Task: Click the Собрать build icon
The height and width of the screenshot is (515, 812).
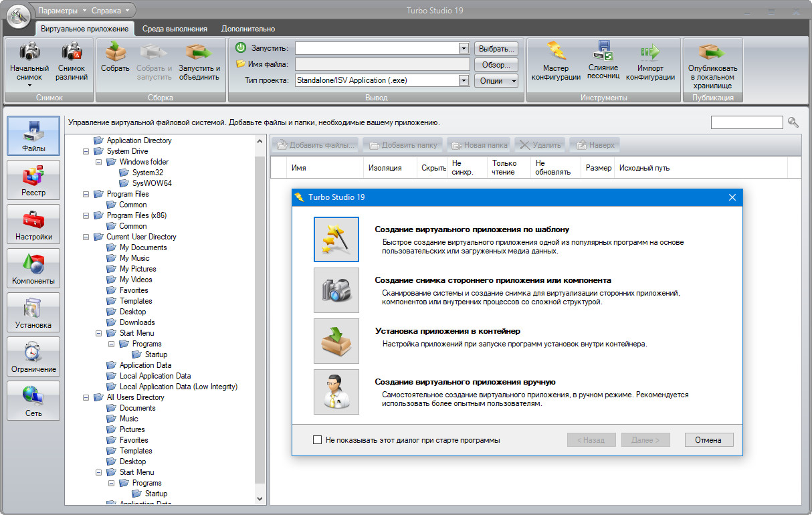Action: [x=115, y=52]
